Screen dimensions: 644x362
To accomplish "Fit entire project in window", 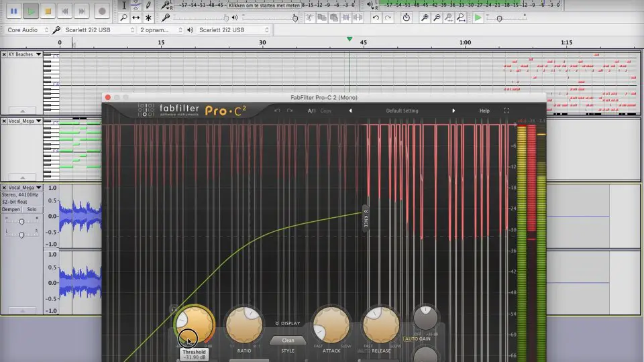I will pos(461,17).
